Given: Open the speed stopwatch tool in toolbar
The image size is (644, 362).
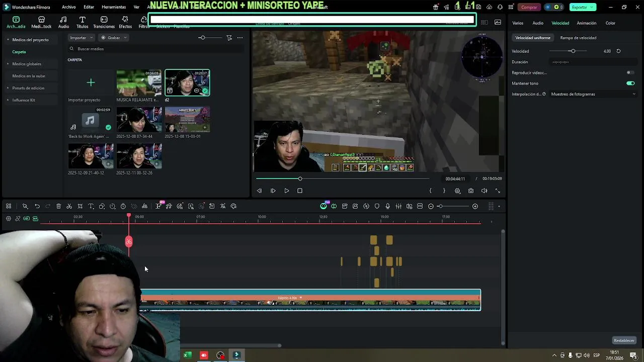Looking at the screenshot, I should [x=123, y=206].
